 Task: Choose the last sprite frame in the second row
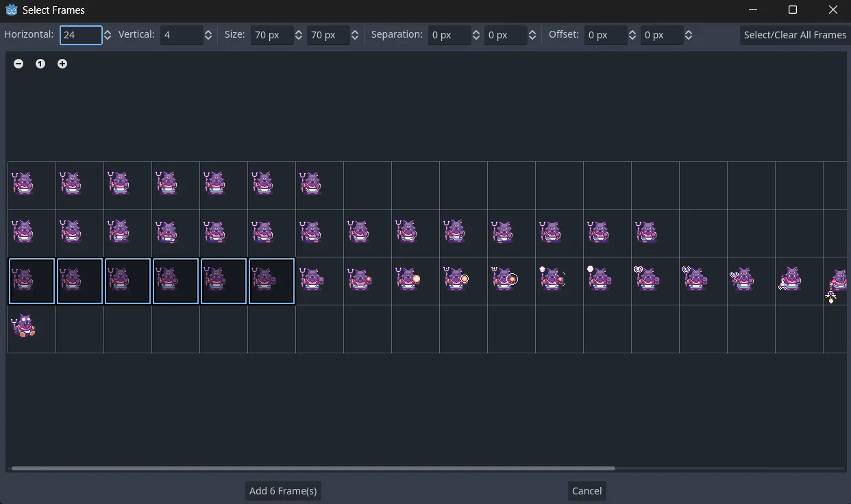656,234
